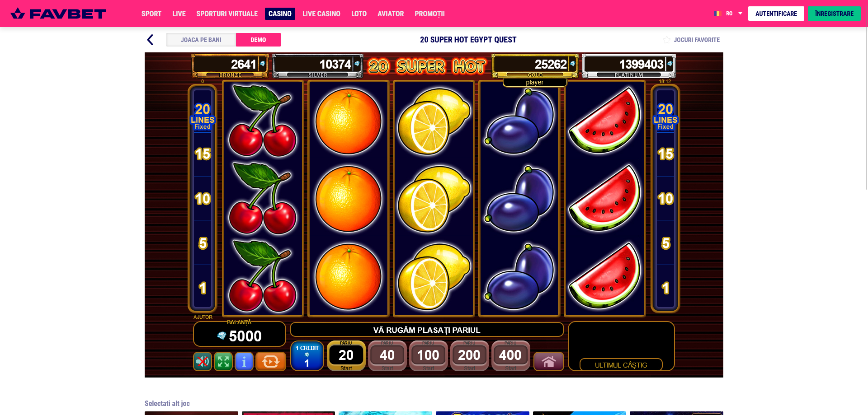
Task: Change the 1 Credit denomination
Action: point(307,355)
